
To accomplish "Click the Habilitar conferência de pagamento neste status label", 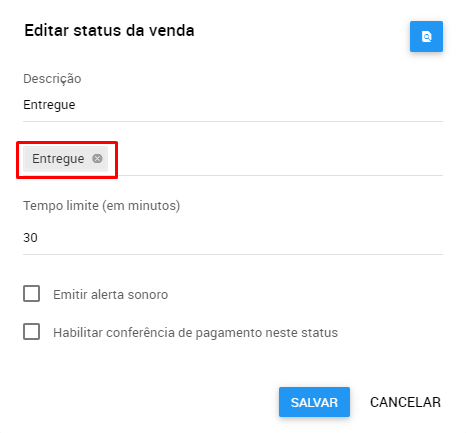I will (x=195, y=333).
